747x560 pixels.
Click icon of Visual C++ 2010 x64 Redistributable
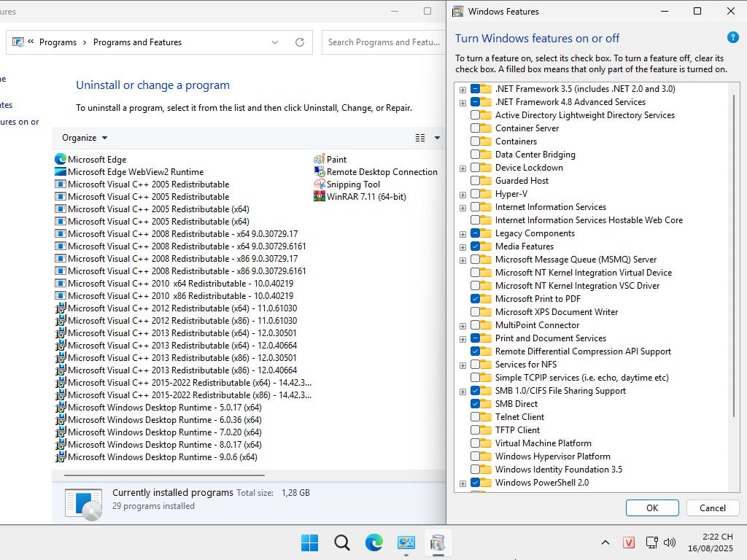[x=61, y=284]
